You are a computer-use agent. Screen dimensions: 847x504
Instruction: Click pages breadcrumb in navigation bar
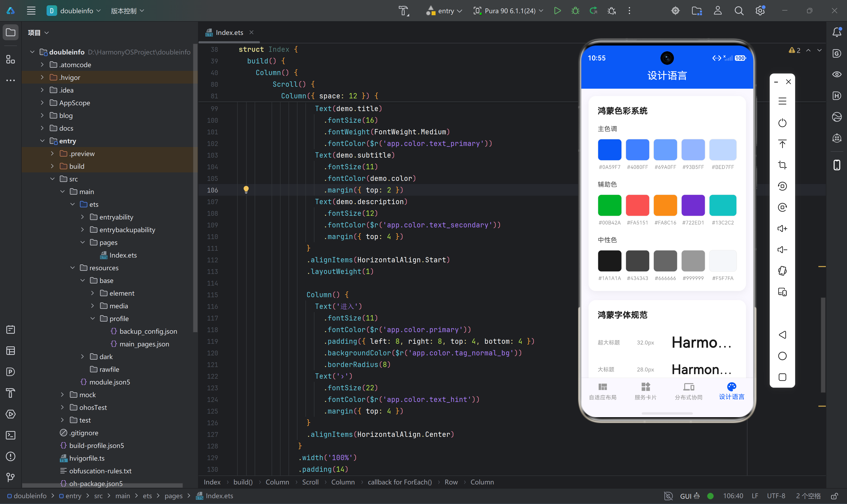point(173,496)
